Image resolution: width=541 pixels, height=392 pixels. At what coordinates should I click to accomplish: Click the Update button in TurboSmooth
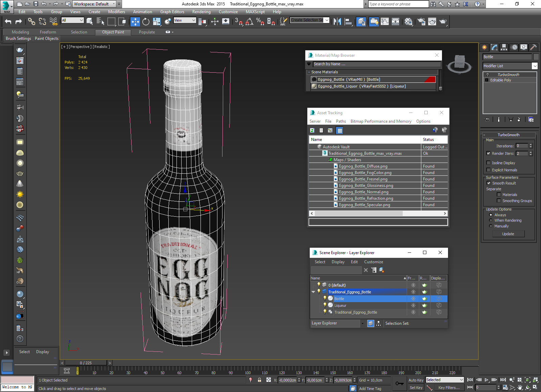click(508, 234)
